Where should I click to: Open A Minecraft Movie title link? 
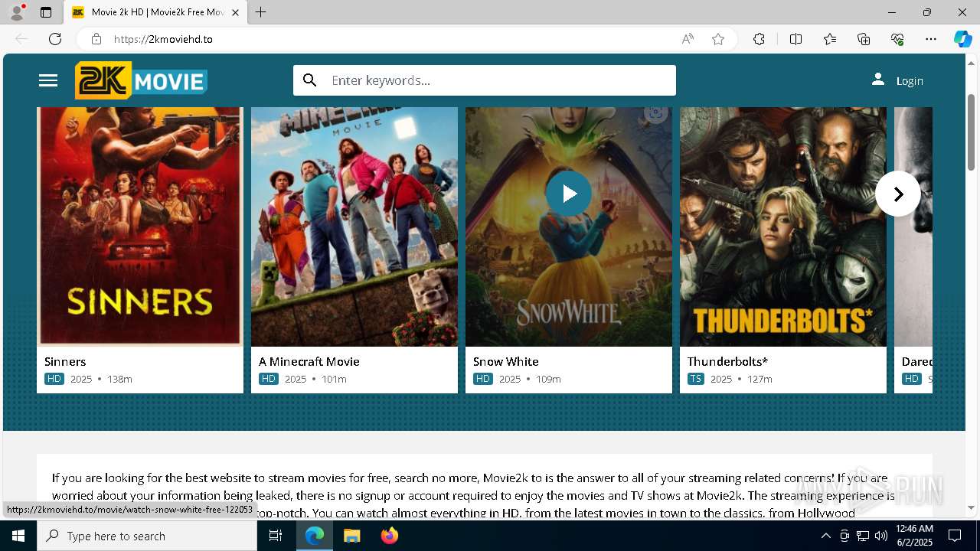309,361
